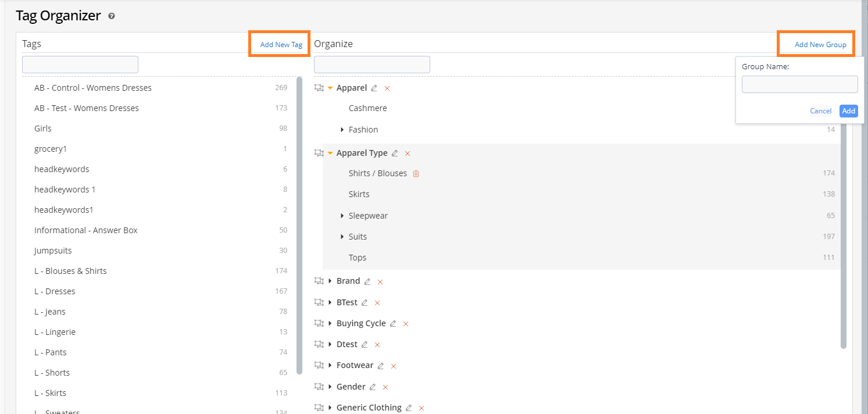Collapse the Apparel group
Screen dimensions: 868x414
point(330,88)
